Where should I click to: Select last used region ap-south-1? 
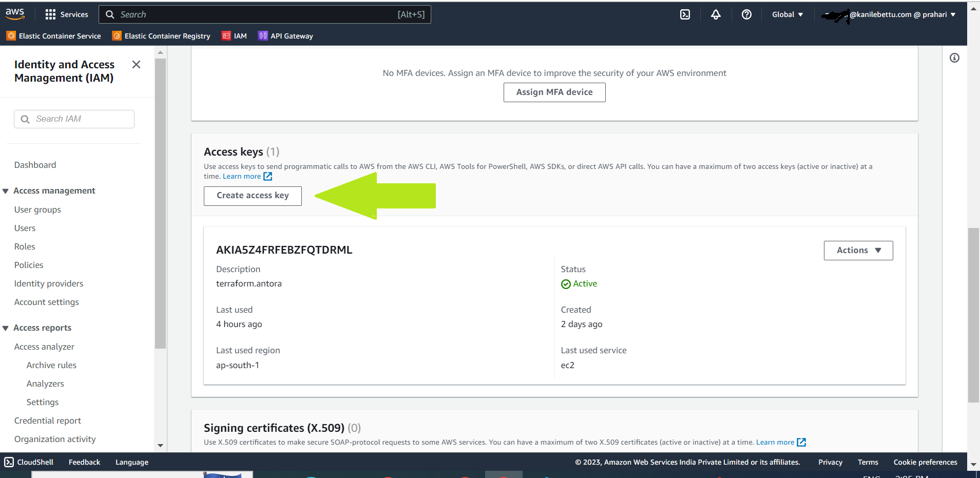pos(238,365)
